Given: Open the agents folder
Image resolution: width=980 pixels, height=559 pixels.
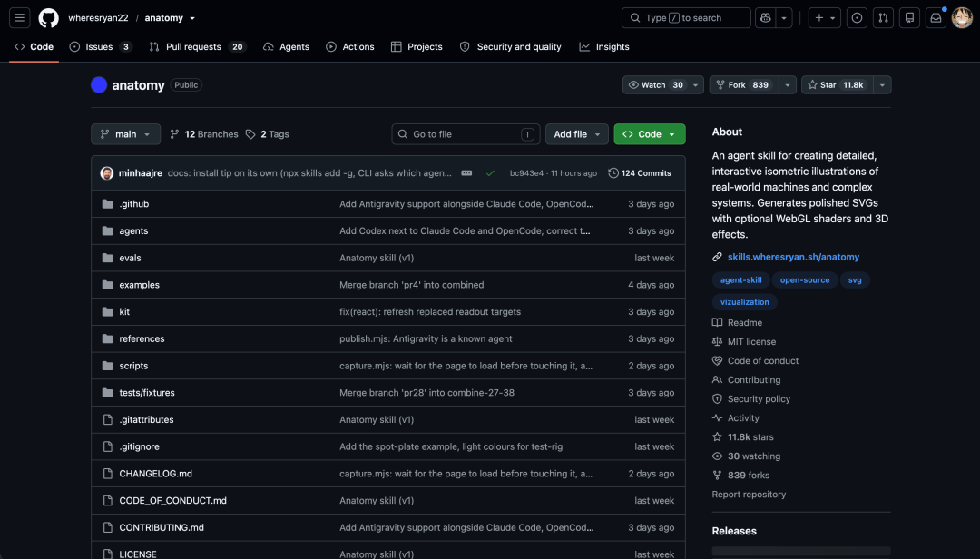Looking at the screenshot, I should 133,230.
